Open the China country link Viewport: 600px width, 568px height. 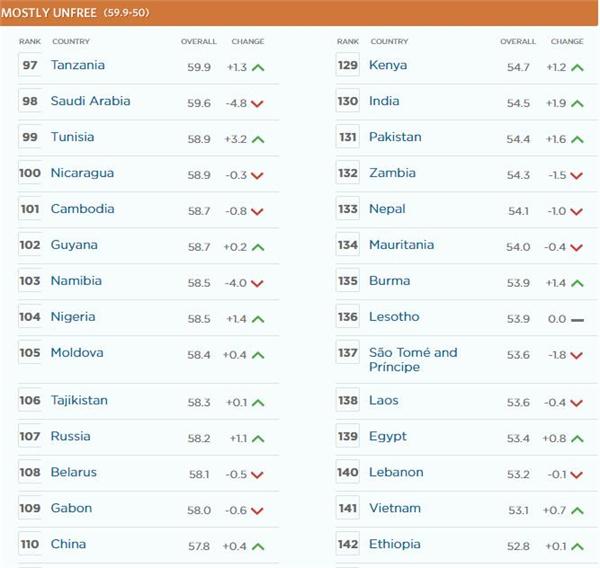pyautogui.click(x=68, y=544)
